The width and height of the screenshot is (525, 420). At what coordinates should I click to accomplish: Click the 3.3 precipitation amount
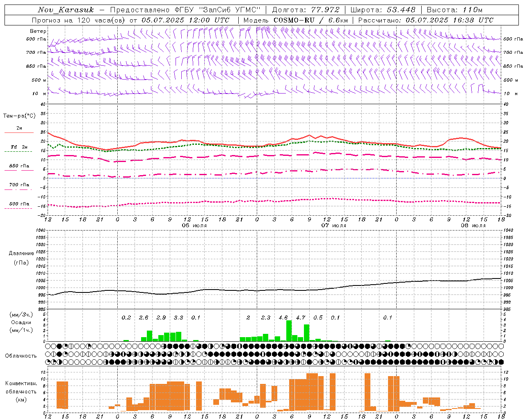pyautogui.click(x=178, y=317)
